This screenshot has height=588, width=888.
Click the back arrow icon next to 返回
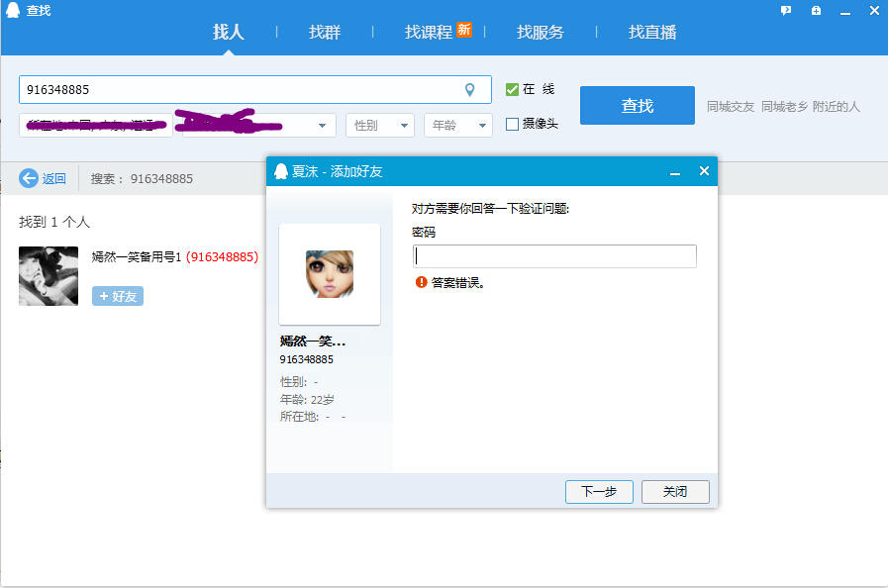29,178
